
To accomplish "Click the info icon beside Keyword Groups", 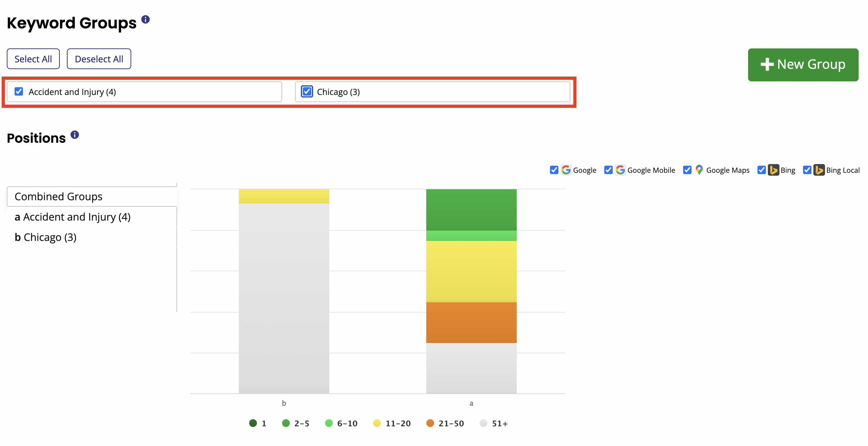I will 145,19.
